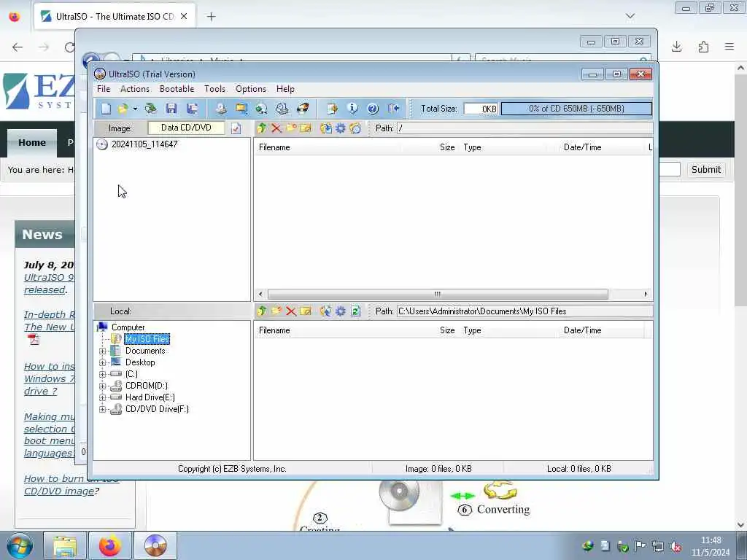747x560 pixels.
Task: Click the gear icon in the Local toolbar
Action: click(x=341, y=311)
